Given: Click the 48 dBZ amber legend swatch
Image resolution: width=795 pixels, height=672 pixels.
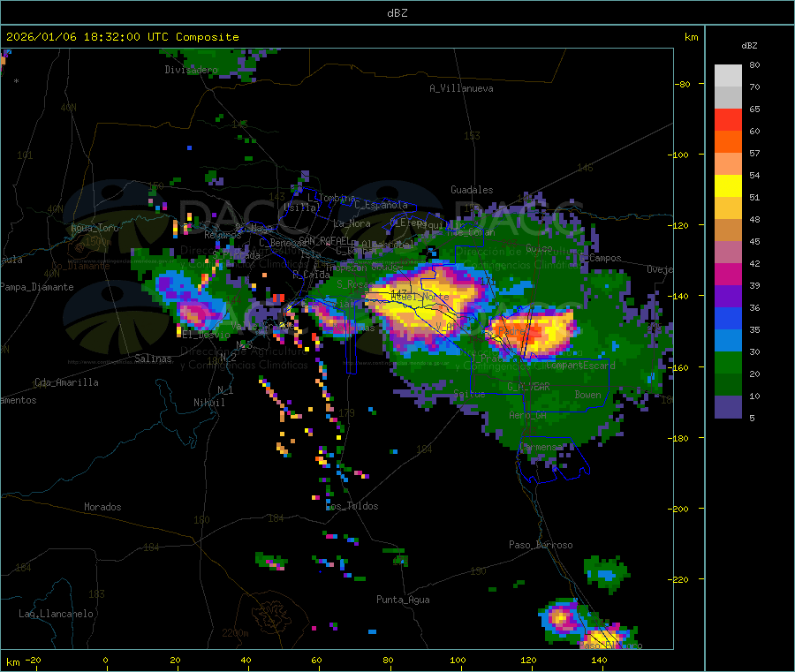Looking at the screenshot, I should point(728,208).
